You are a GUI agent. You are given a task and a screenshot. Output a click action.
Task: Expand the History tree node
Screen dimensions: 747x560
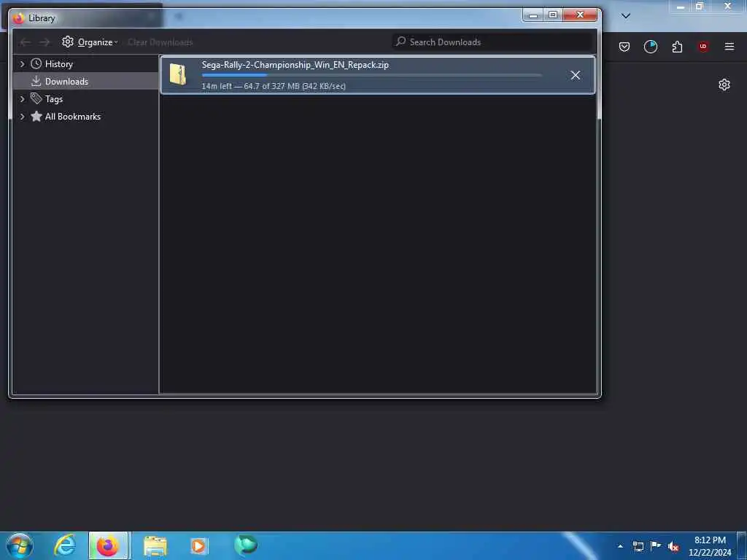point(22,64)
